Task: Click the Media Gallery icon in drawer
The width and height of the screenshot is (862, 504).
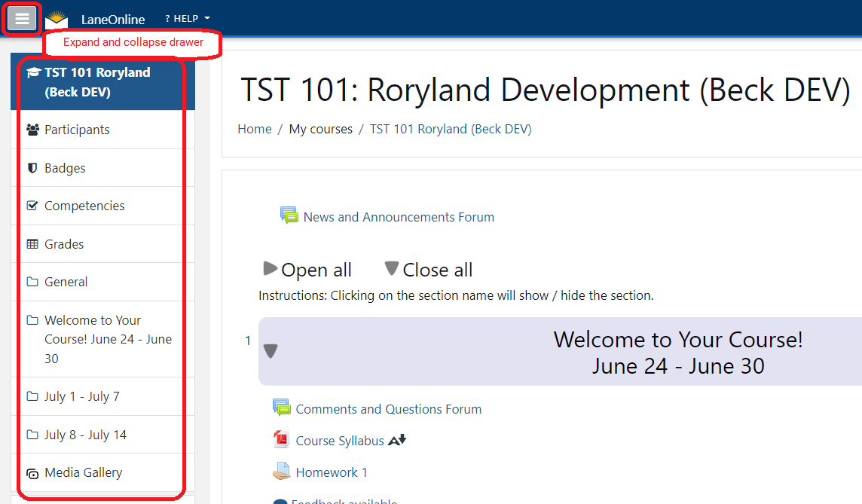Action: 32,473
